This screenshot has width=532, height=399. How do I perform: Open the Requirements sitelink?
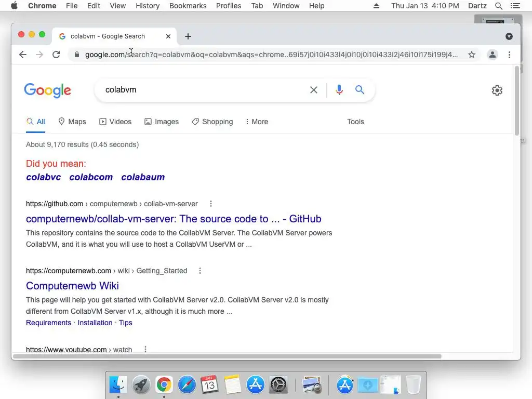pos(48,323)
